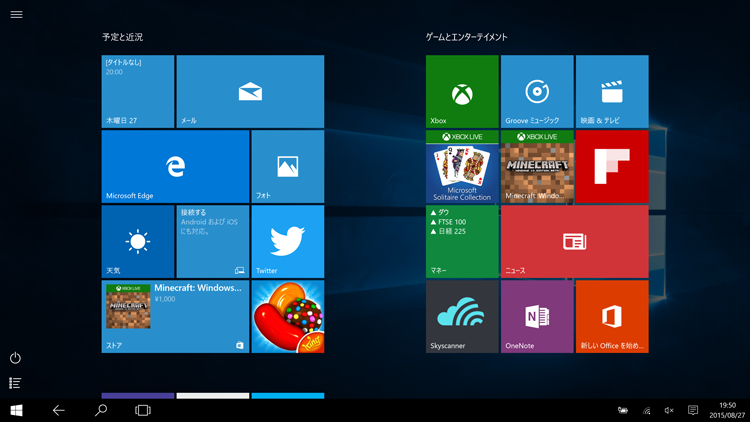The height and width of the screenshot is (422, 750).
Task: Click the Windows Start button
Action: (17, 410)
